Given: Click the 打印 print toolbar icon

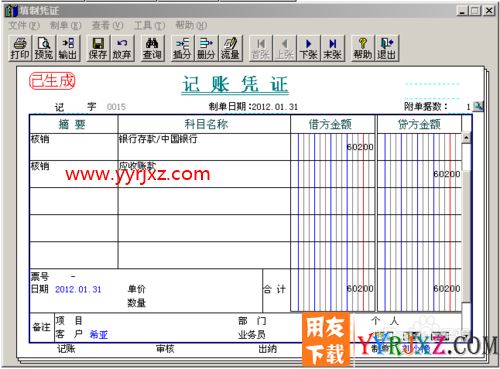Looking at the screenshot, I should point(20,48).
